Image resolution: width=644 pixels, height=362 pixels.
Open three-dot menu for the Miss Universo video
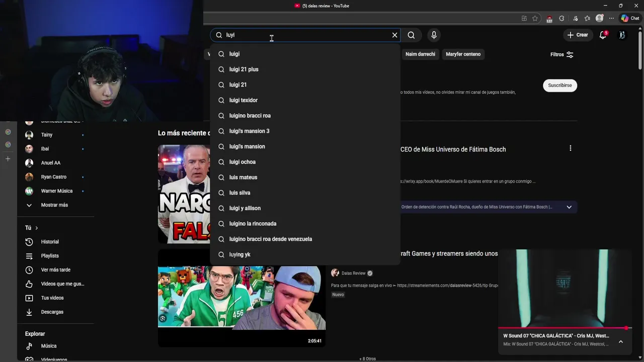pos(570,148)
